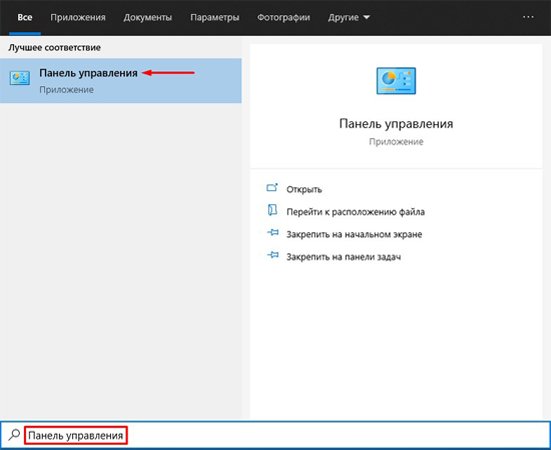
Task: Click the large Control Panel icon in preview
Action: [396, 81]
